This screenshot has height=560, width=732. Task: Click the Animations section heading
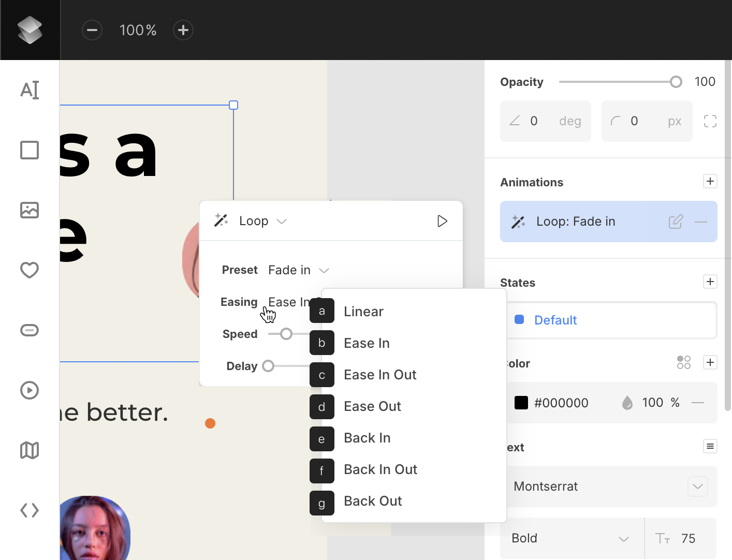532,182
